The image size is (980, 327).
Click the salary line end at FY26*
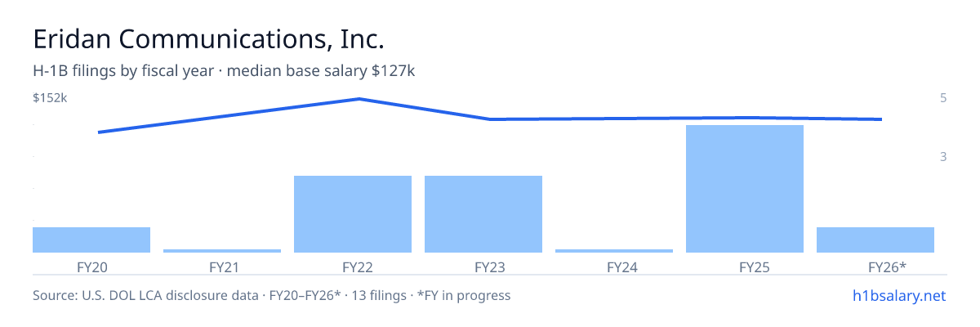881,119
